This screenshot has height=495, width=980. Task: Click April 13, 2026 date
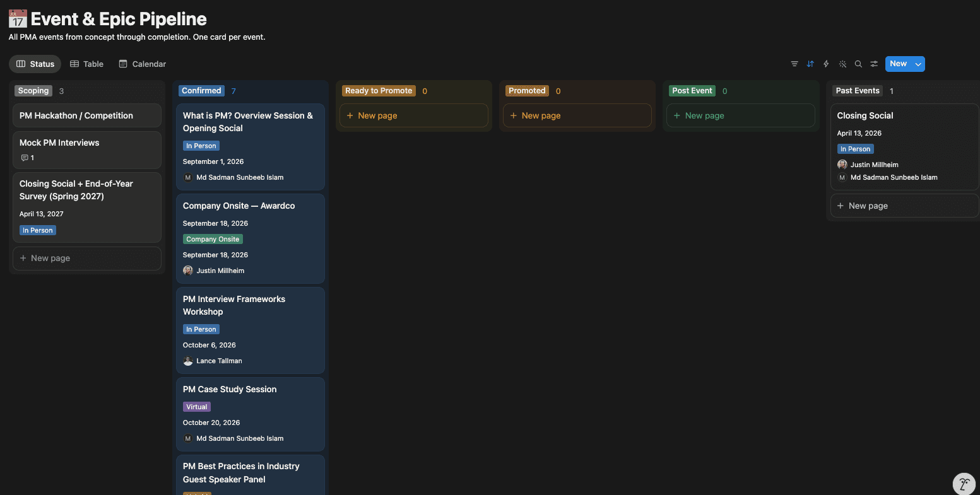click(x=859, y=133)
